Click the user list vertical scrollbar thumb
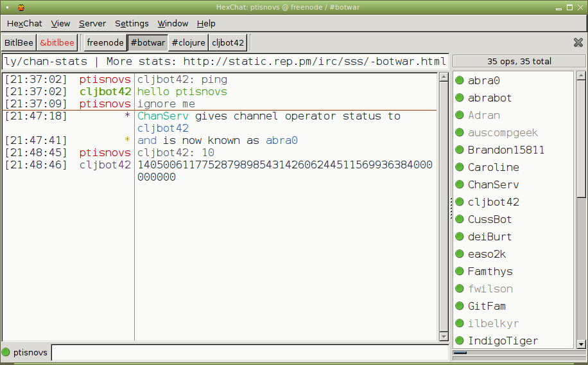This screenshot has width=588, height=365. click(581, 139)
